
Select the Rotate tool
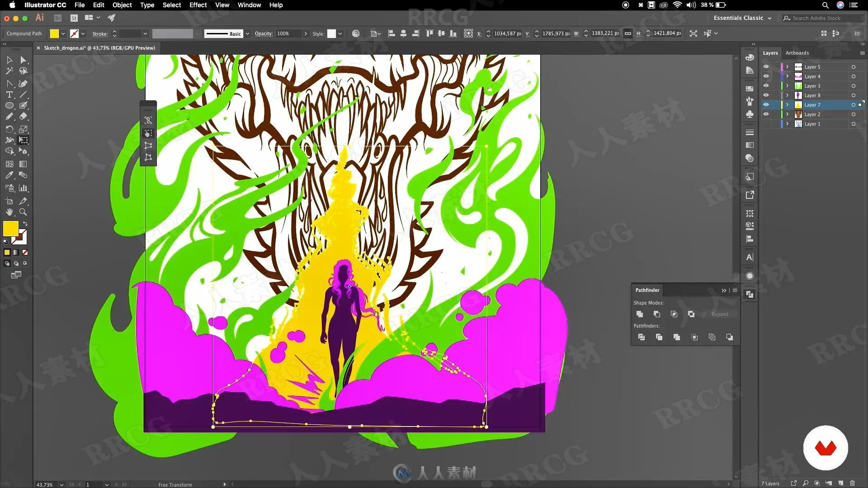[9, 129]
